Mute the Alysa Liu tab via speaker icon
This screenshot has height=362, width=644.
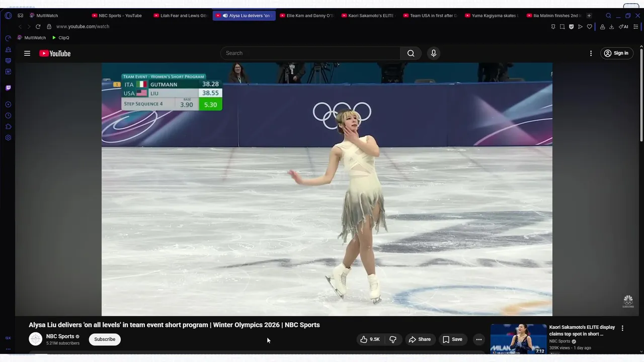pos(225,16)
